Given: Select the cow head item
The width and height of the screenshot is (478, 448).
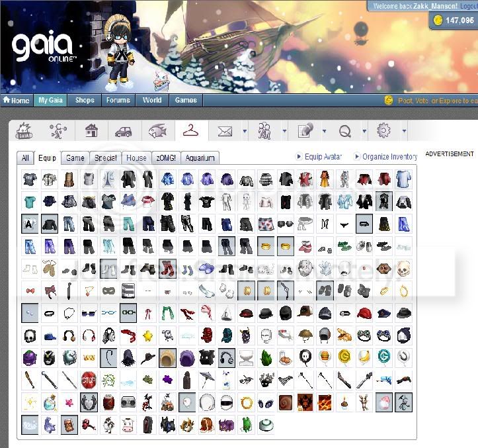Looking at the screenshot, I should click(x=128, y=425).
